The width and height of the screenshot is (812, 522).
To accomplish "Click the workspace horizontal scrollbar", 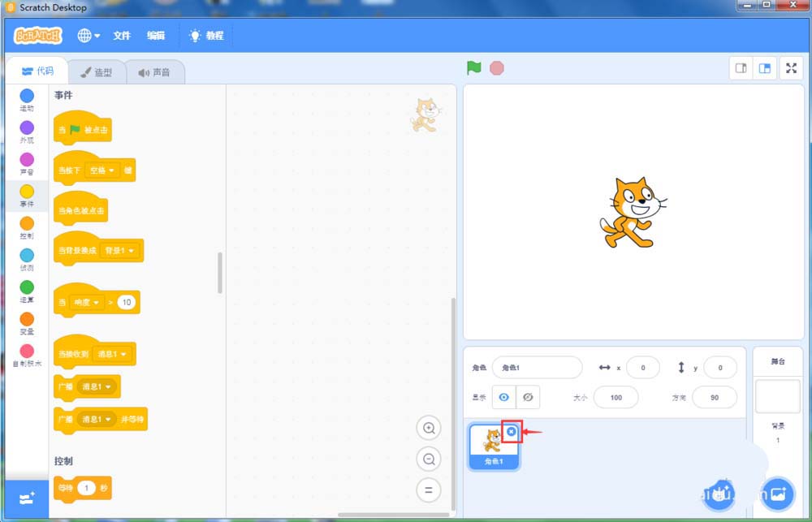I will pos(394,515).
